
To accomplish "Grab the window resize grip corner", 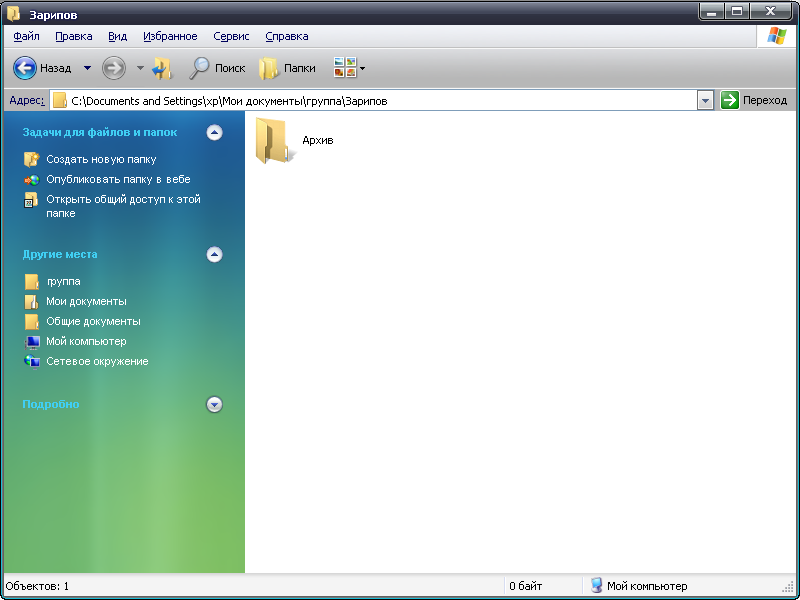I will [x=790, y=588].
